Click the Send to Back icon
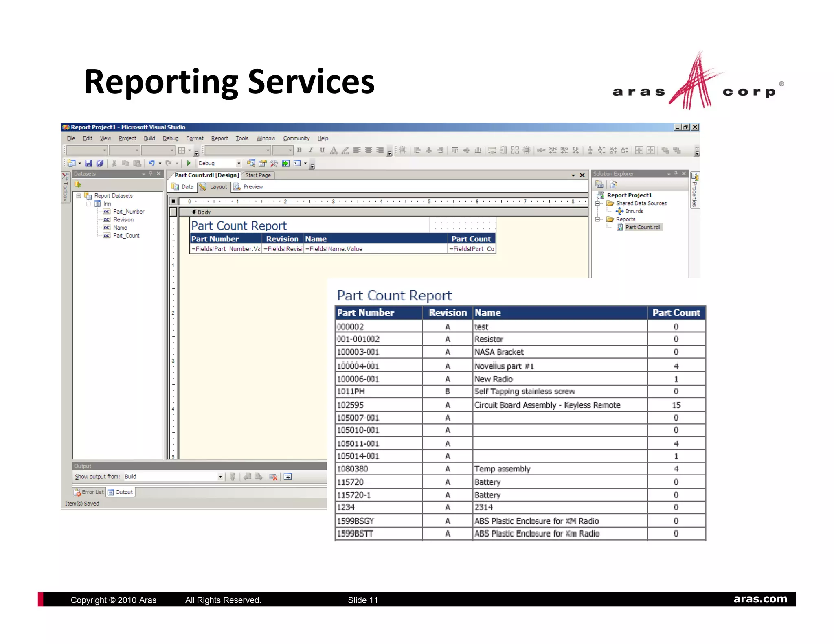This screenshot has height=644, width=834. pyautogui.click(x=677, y=150)
